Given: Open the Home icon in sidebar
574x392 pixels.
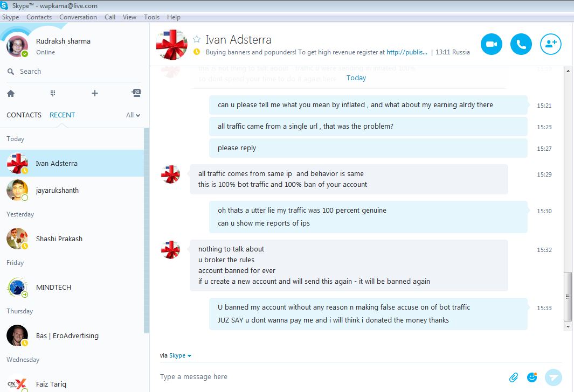Looking at the screenshot, I should click(11, 94).
